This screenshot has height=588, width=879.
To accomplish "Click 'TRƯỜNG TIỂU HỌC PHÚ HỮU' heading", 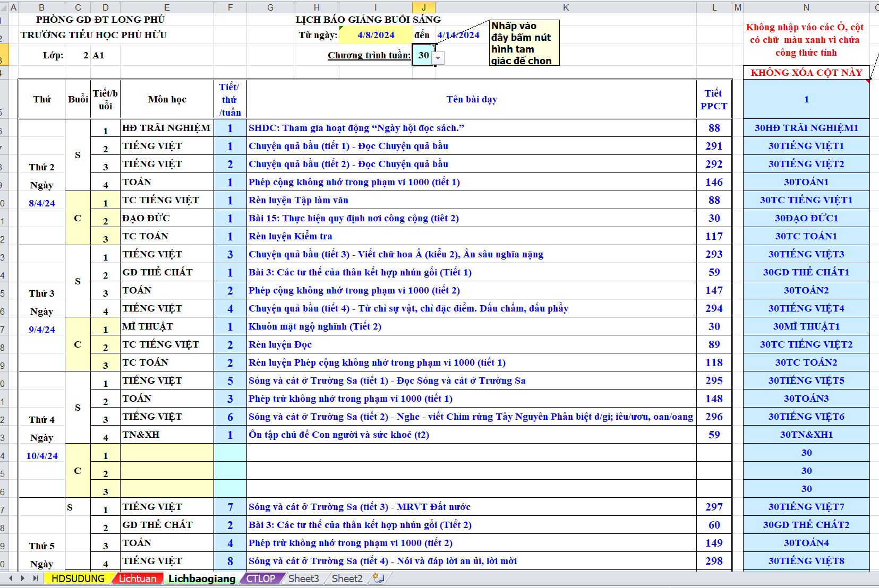I will [x=93, y=35].
